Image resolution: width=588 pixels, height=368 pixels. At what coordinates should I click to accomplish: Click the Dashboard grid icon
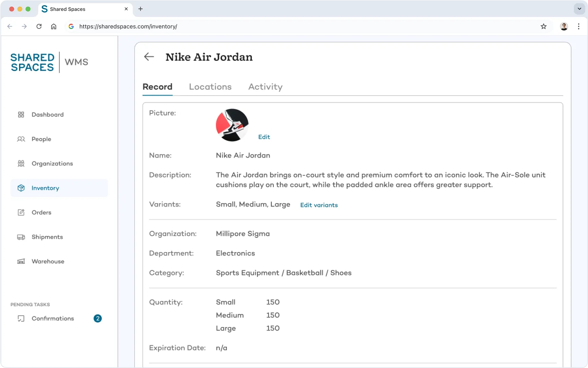click(21, 115)
